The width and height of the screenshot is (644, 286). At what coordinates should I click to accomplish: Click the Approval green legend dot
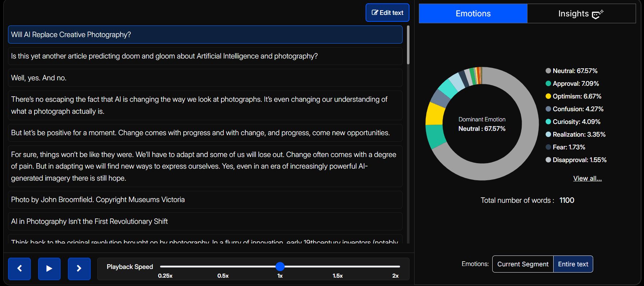tap(548, 84)
